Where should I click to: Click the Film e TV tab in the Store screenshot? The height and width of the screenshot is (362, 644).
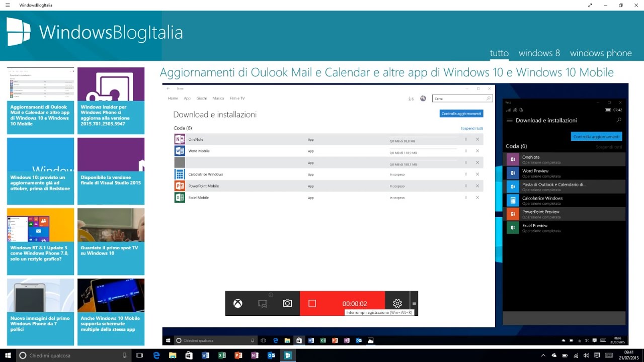tap(237, 98)
